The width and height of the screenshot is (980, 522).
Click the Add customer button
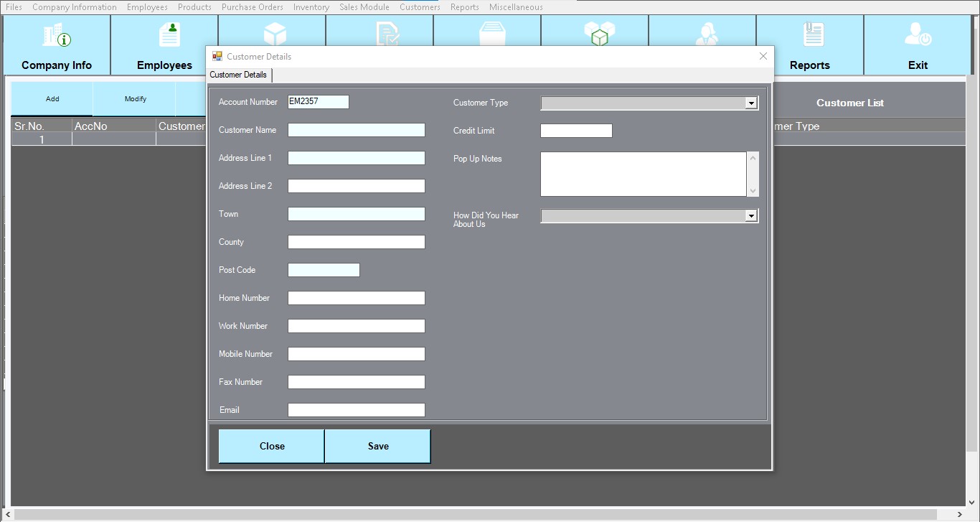coord(52,99)
